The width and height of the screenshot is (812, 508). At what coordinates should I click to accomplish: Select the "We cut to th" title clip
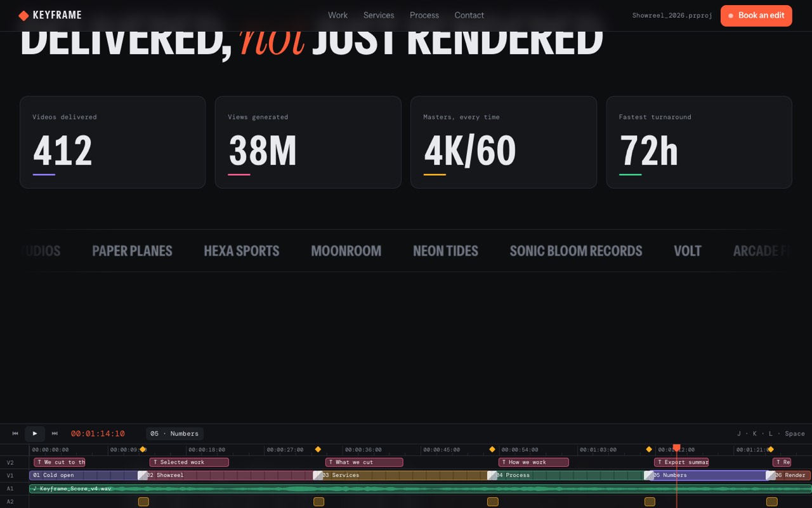pos(60,462)
